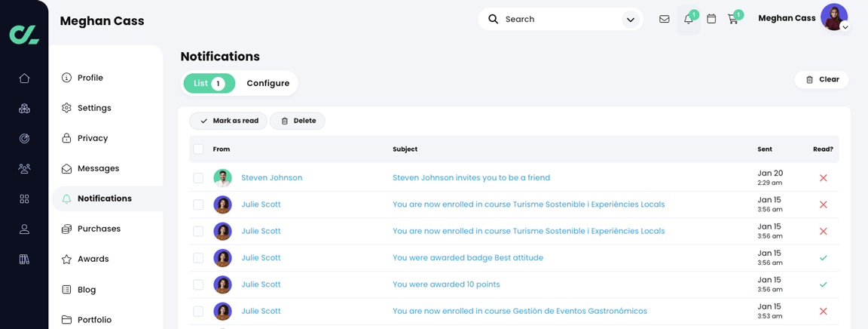
Task: Click the From column header
Action: click(222, 149)
